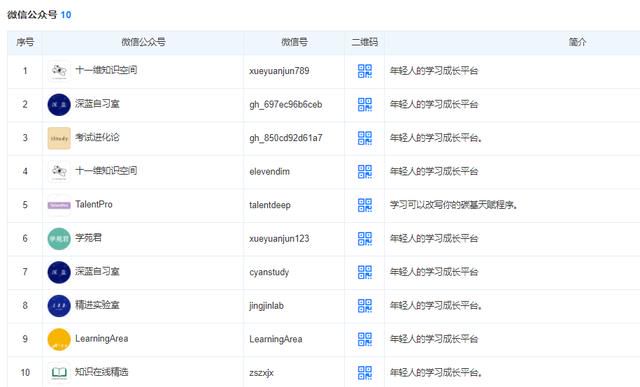
Task: Select the description in row 1
Action: point(434,71)
